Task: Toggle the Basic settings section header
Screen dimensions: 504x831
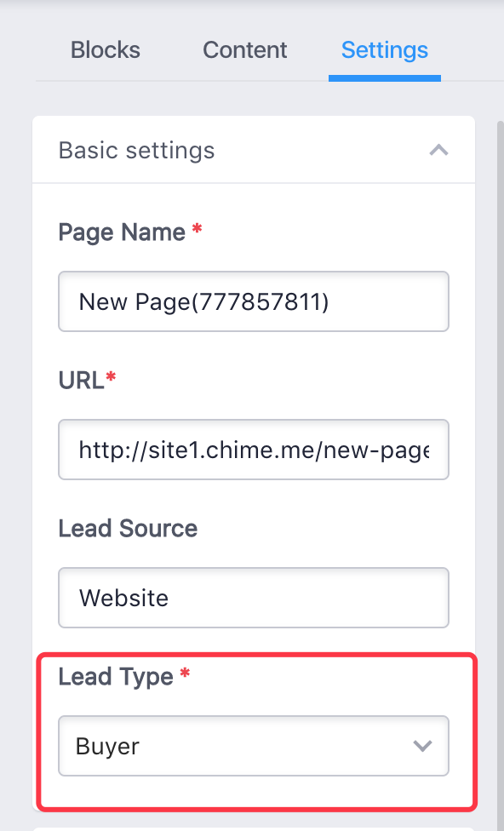Action: click(x=254, y=150)
